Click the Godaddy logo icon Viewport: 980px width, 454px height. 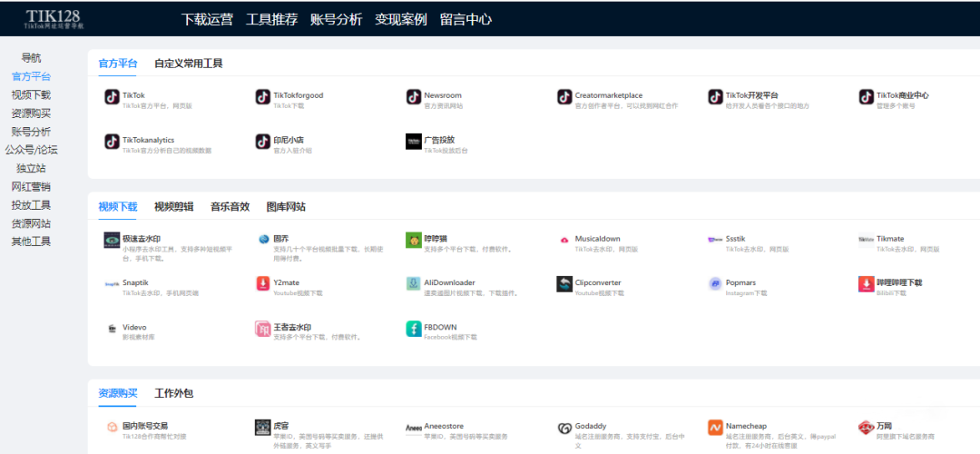564,428
